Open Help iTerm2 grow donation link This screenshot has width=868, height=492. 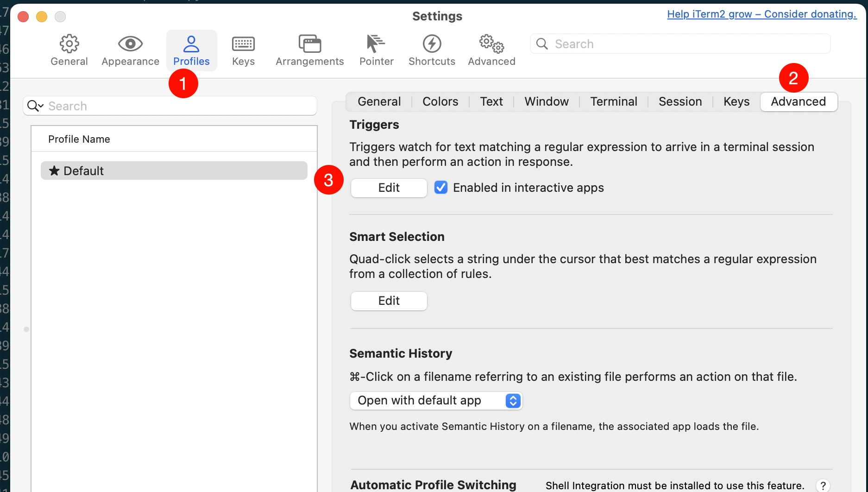(762, 14)
